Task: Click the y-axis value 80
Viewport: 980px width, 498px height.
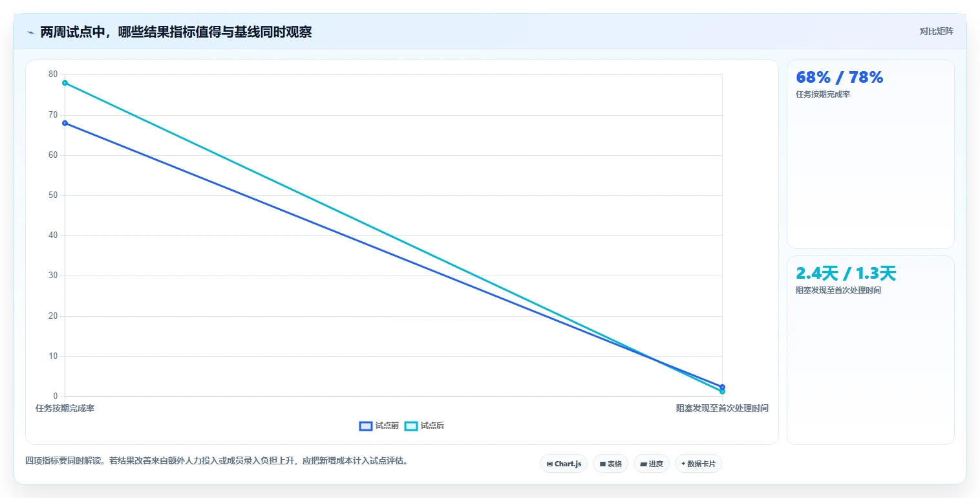Action: pos(53,74)
